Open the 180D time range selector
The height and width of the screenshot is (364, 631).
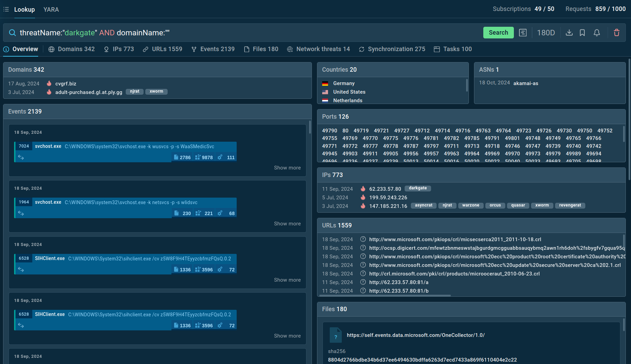[546, 33]
